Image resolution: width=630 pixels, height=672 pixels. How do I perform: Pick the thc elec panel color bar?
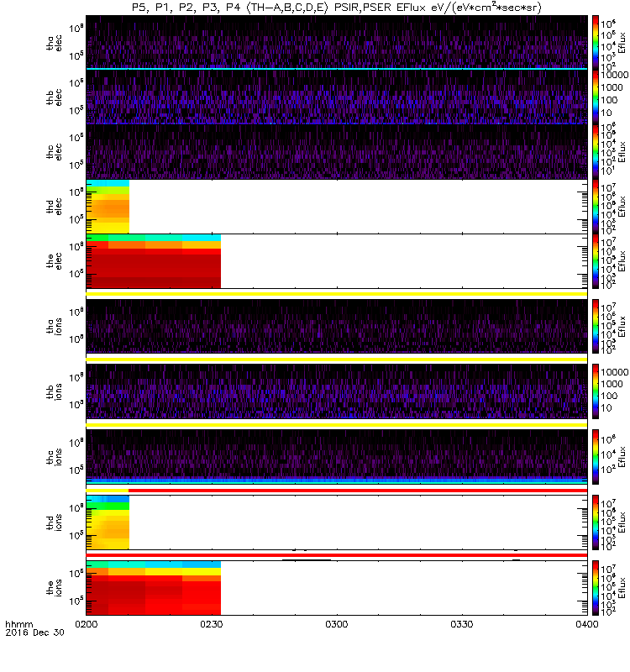596,152
